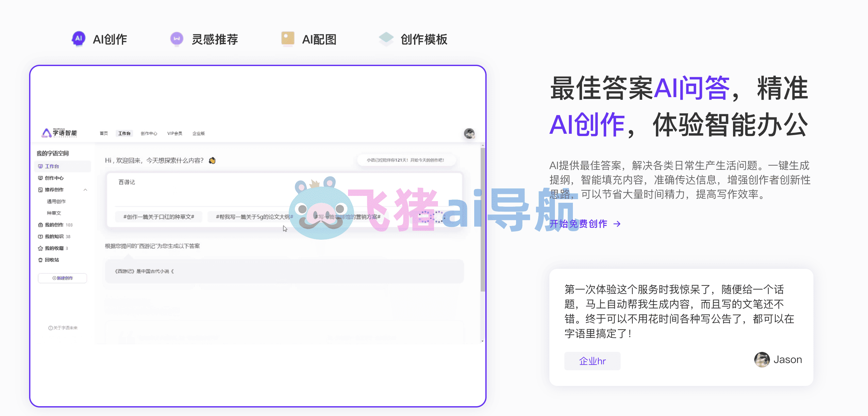Select 工作台 in the top nav
This screenshot has height=416, width=868.
click(x=124, y=133)
